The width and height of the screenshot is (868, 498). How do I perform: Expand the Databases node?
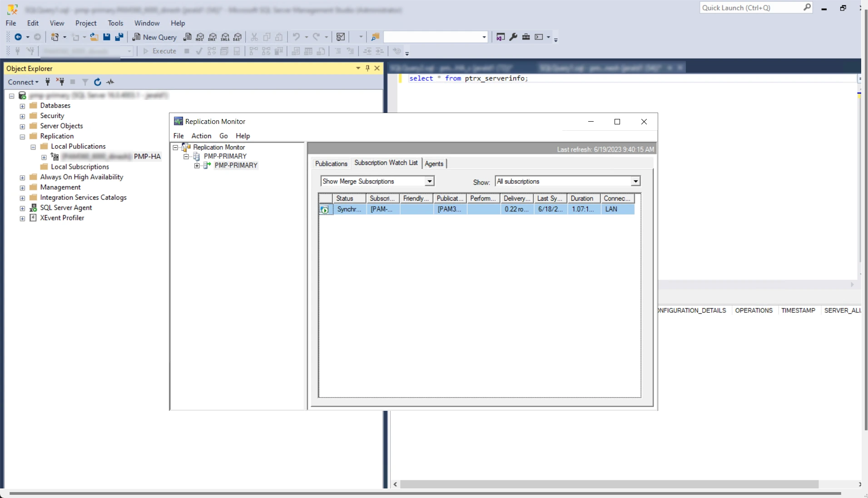pyautogui.click(x=22, y=106)
